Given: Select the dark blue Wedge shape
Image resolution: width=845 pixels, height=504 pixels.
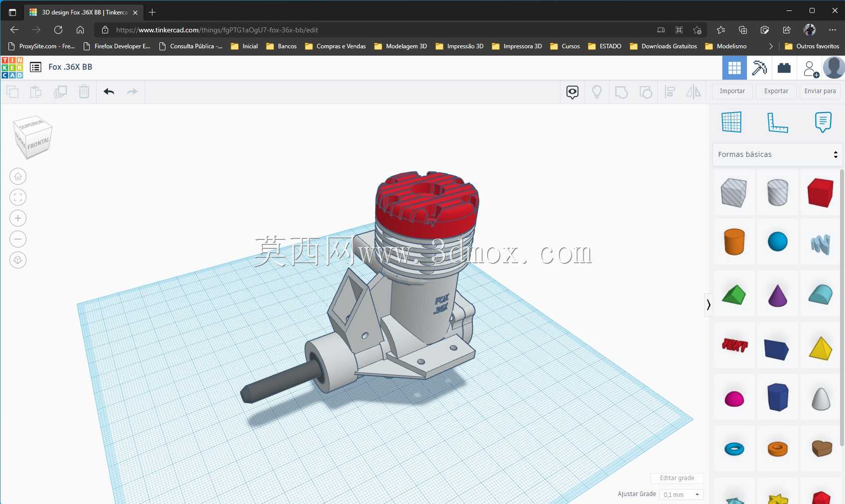Looking at the screenshot, I should (777, 349).
